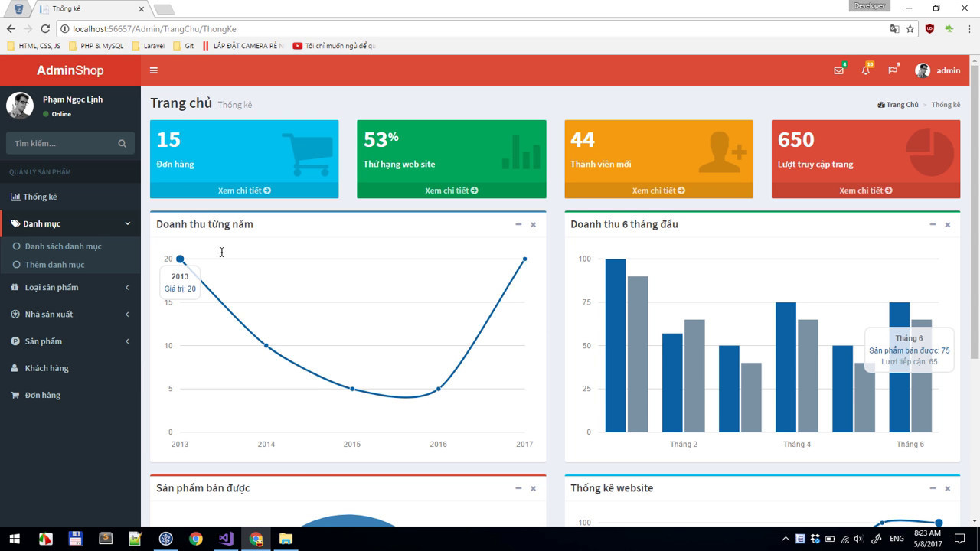Viewport: 980px width, 551px height.
Task: Expand the Loại sản phẩm menu
Action: [x=70, y=287]
